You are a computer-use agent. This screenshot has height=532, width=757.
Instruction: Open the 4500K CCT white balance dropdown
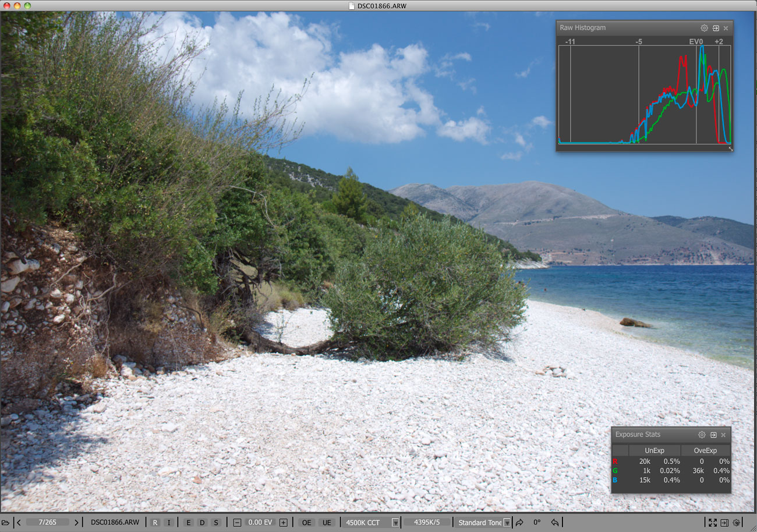coord(395,522)
